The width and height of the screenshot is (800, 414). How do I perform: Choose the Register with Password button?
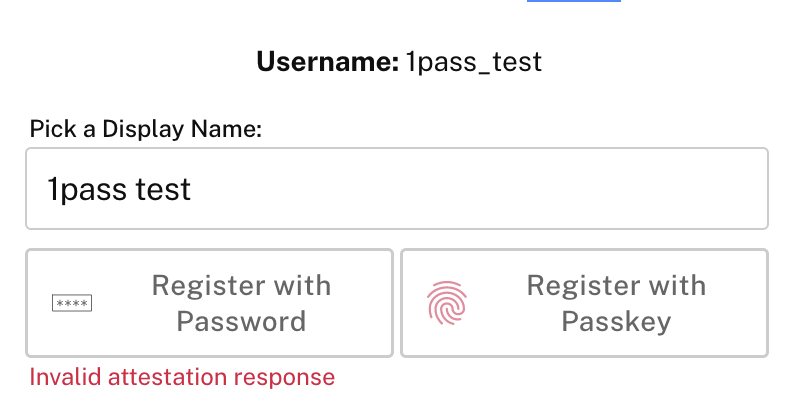(209, 303)
